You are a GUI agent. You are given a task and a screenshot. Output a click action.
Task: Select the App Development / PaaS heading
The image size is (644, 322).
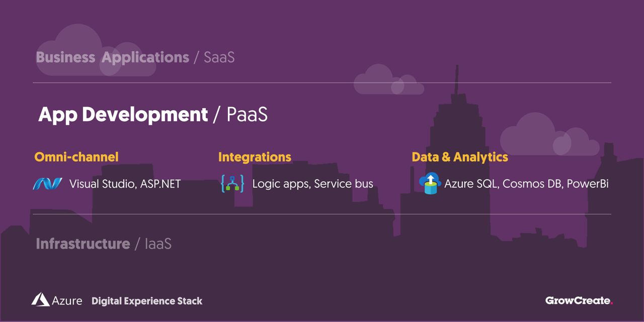pyautogui.click(x=152, y=115)
